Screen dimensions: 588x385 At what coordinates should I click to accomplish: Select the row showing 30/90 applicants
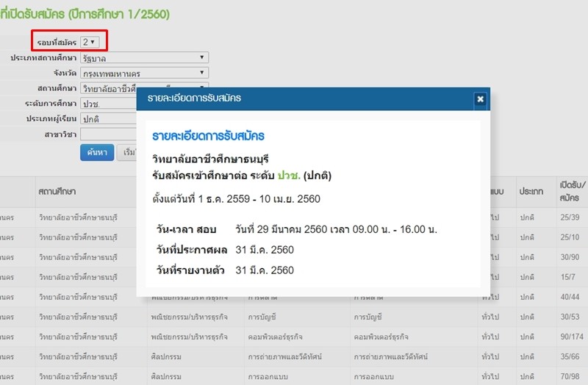pyautogui.click(x=569, y=256)
